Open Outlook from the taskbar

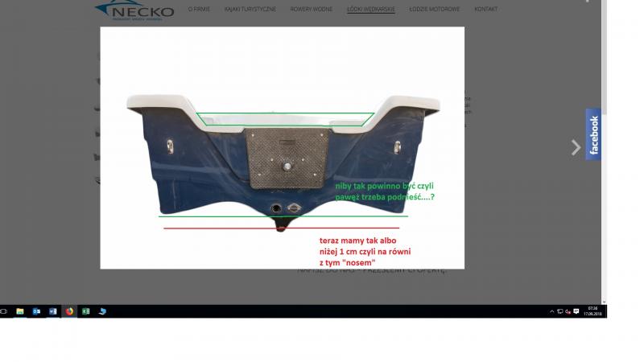(x=36, y=311)
